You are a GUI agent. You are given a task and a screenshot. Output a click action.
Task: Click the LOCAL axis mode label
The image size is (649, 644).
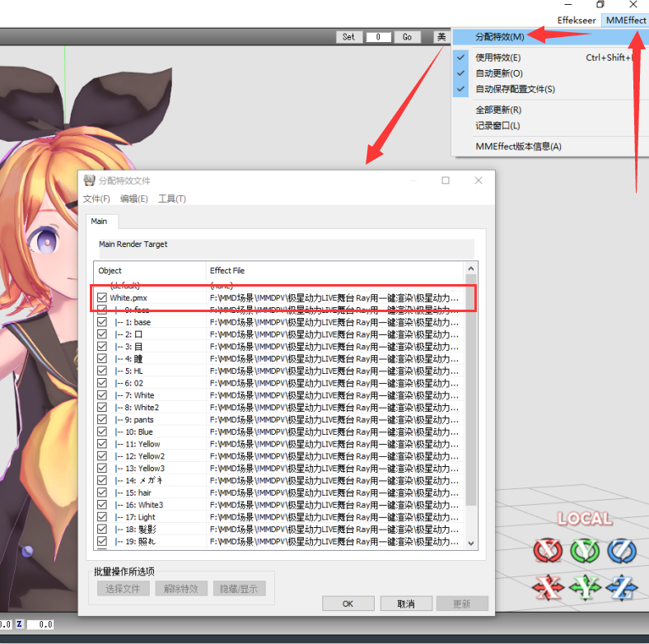pos(585,519)
